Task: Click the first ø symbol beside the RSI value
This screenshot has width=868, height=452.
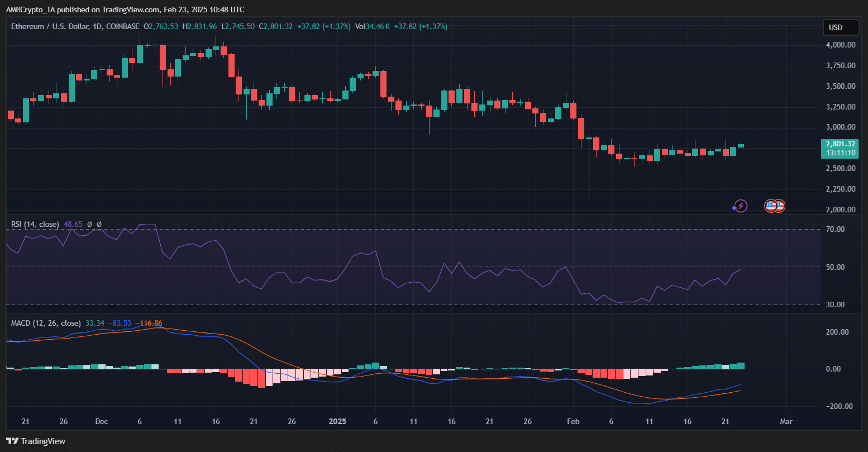Action: click(x=89, y=225)
